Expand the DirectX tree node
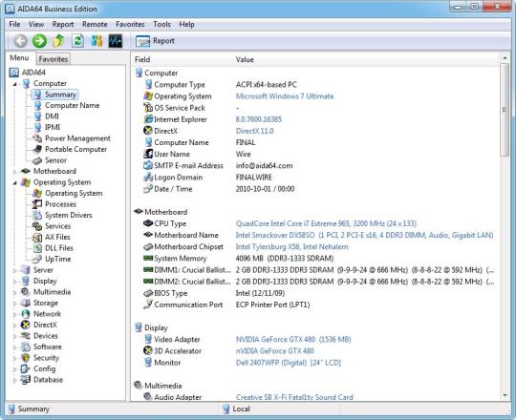This screenshot has height=420, width=516. (x=14, y=325)
